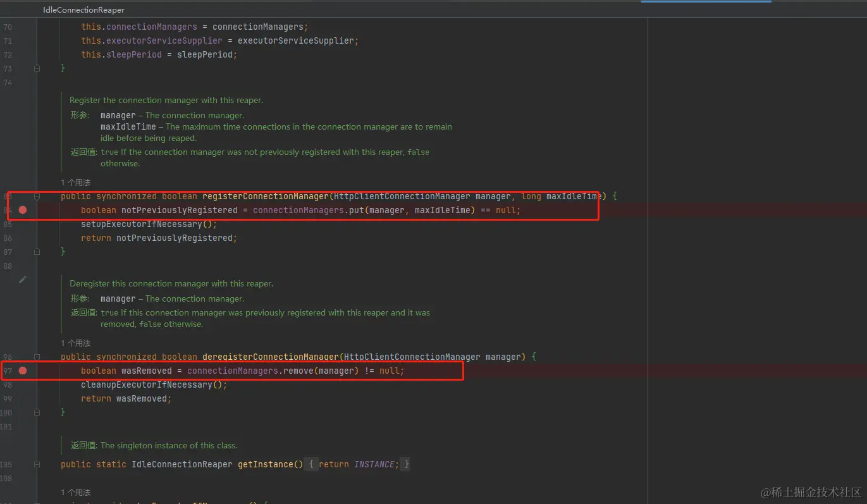Click connectionManagers.remove call on line 97
867x504 pixels.
273,371
